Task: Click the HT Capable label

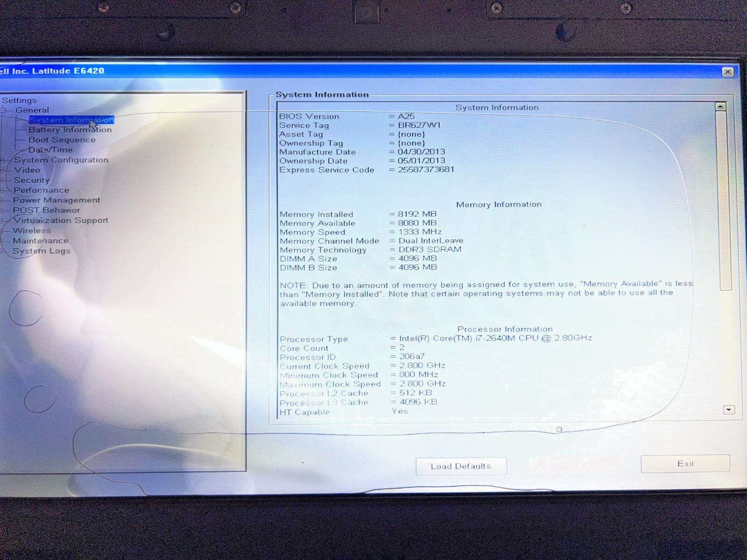Action: click(304, 412)
